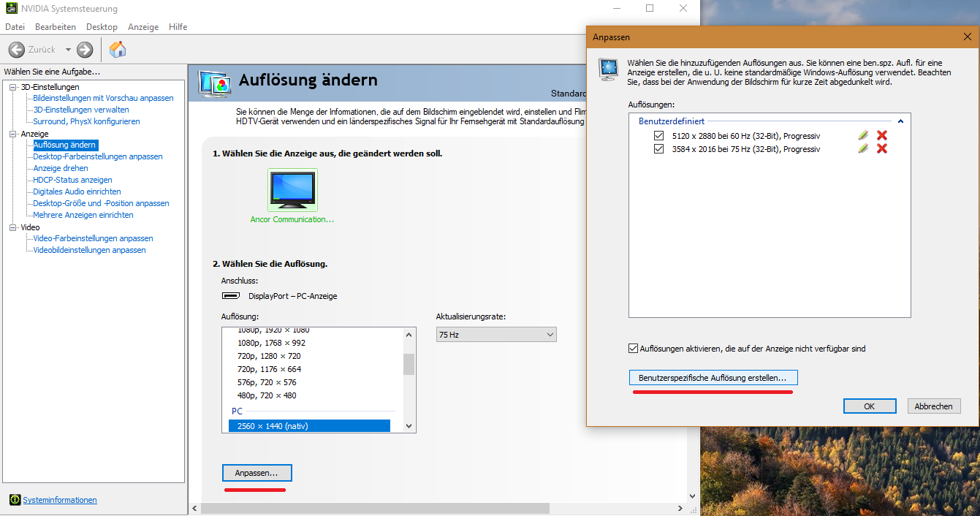Open HDCP-Status anzeigen
This screenshot has width=980, height=516.
(72, 180)
